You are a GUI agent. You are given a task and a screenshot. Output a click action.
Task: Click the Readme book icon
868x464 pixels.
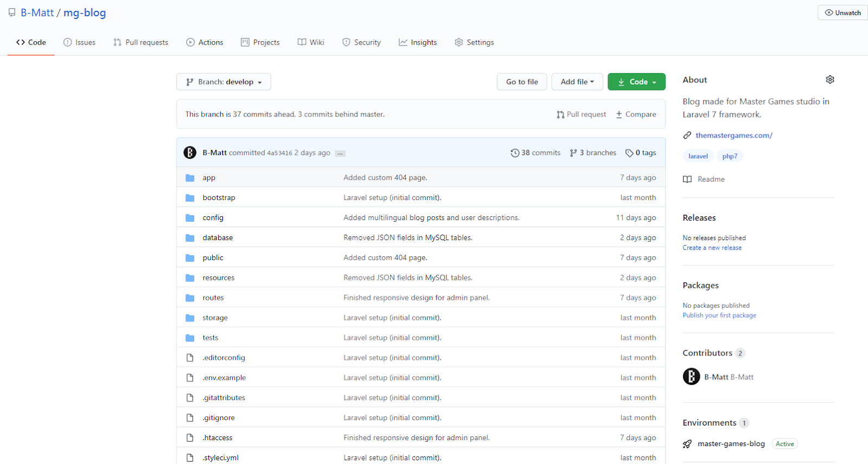pyautogui.click(x=687, y=179)
